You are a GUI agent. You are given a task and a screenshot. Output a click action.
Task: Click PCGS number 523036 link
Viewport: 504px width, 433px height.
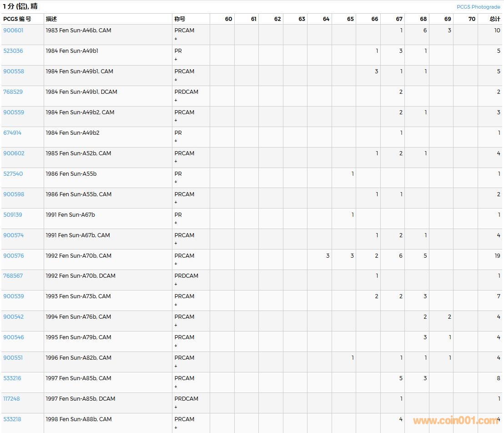13,51
